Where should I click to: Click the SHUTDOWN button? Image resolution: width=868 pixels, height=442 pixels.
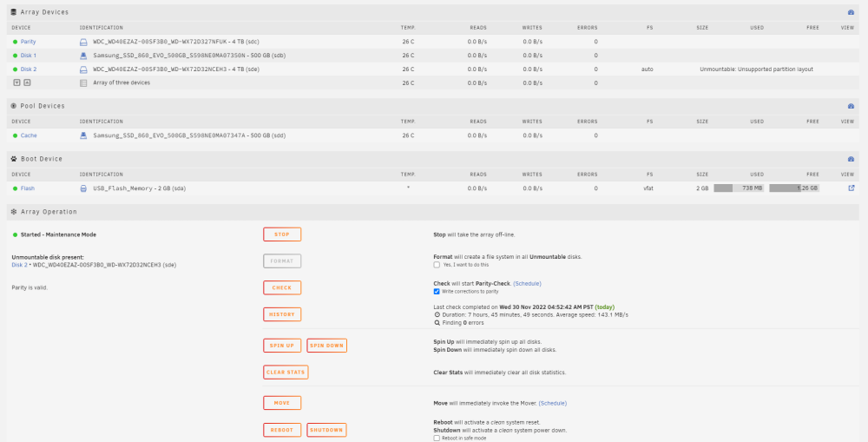pos(326,430)
